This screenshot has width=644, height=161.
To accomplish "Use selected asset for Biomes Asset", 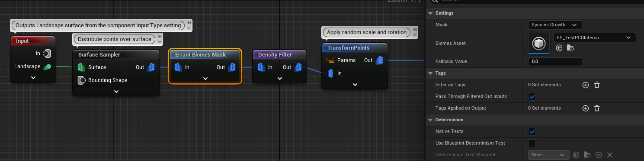I will pyautogui.click(x=559, y=48).
